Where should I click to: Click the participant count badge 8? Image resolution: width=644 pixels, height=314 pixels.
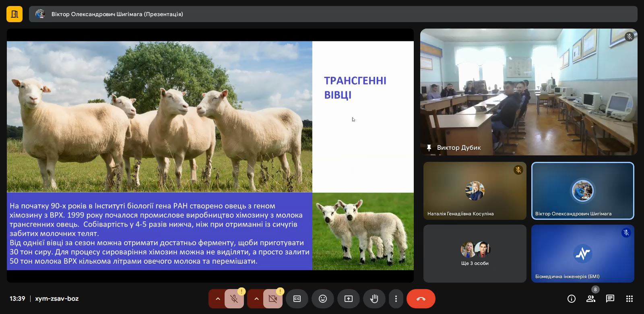[595, 289]
